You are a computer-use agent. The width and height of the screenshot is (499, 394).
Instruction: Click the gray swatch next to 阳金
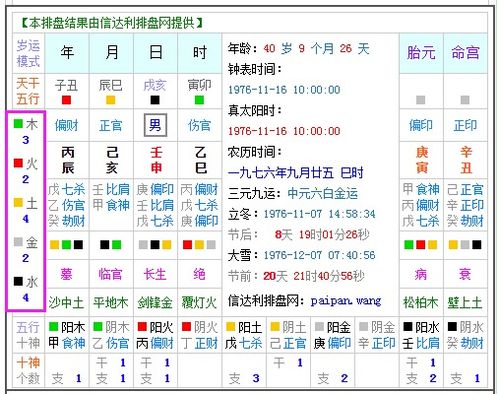click(x=319, y=327)
